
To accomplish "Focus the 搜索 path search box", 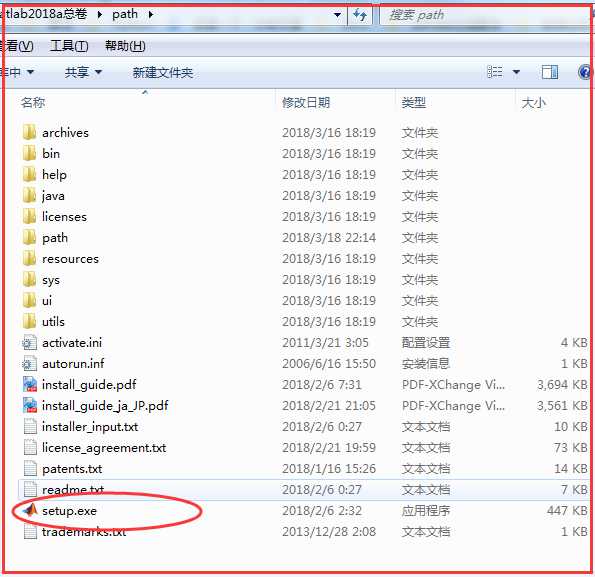I will 485,15.
